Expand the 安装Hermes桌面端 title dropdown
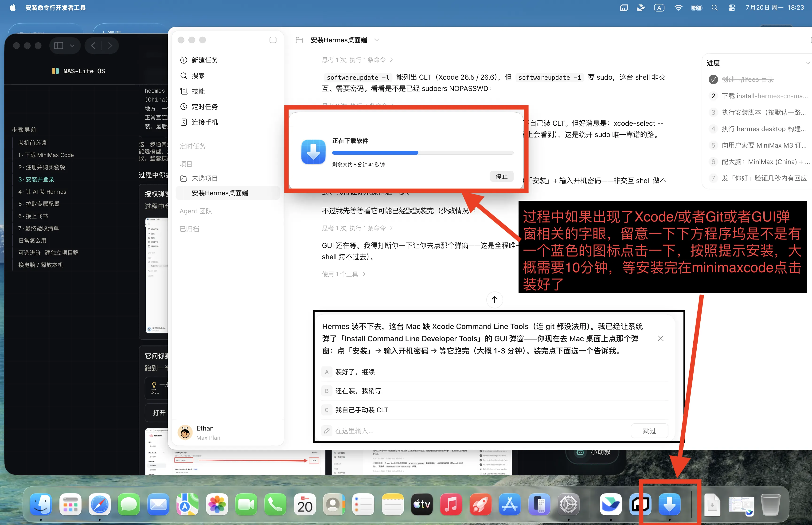812x525 pixels. 377,40
